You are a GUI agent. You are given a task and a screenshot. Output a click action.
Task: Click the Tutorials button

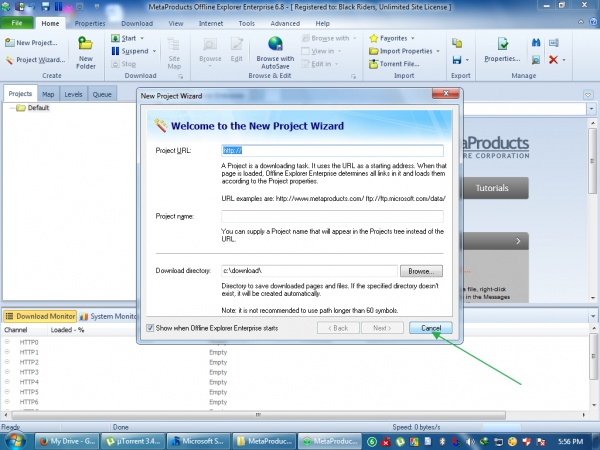pyautogui.click(x=494, y=188)
